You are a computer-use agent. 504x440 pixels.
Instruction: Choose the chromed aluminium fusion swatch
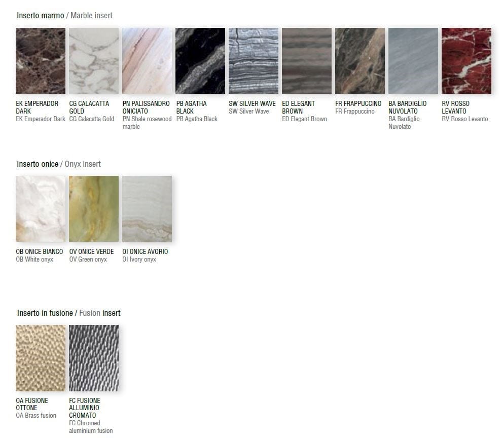coord(94,358)
